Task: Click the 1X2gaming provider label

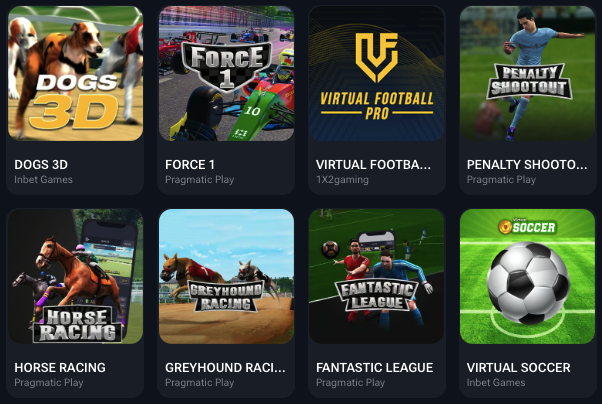Action: 342,180
